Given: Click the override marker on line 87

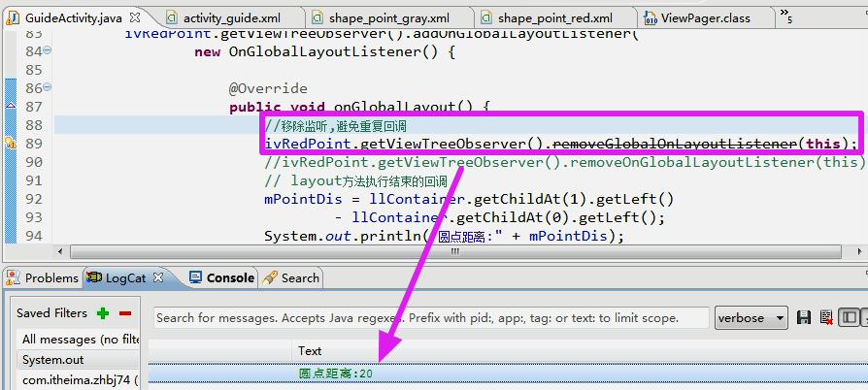Looking at the screenshot, I should click(x=10, y=105).
